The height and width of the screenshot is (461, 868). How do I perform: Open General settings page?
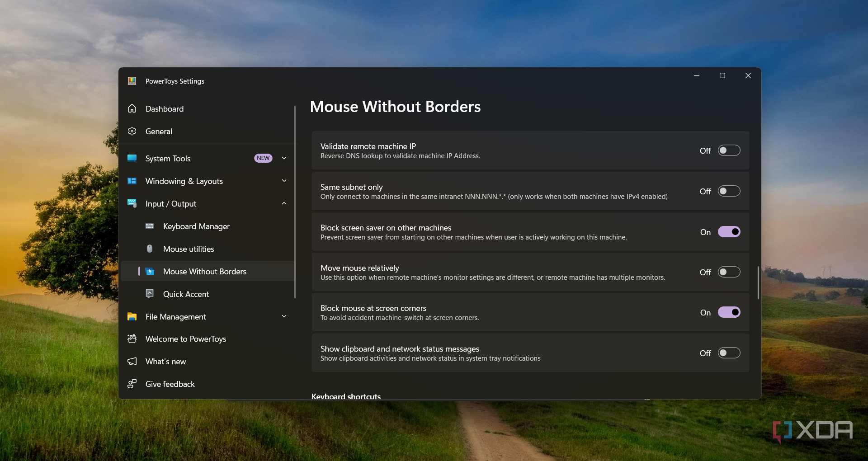pos(208,131)
